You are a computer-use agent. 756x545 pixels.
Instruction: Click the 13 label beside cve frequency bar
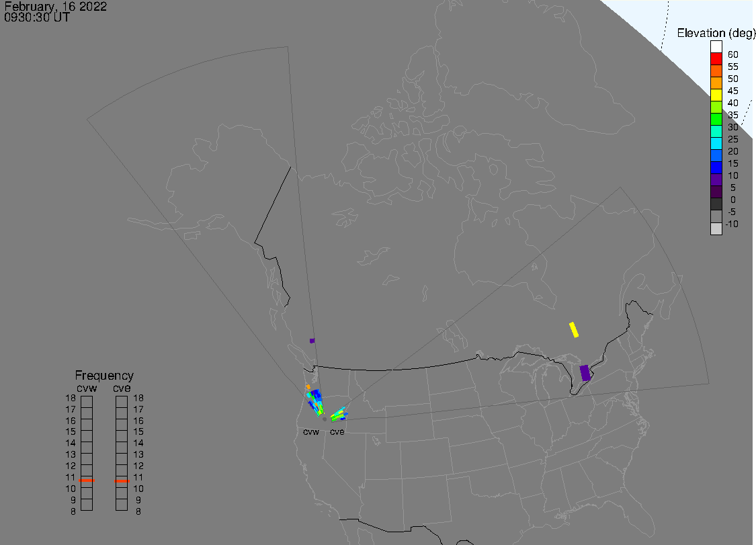138,454
